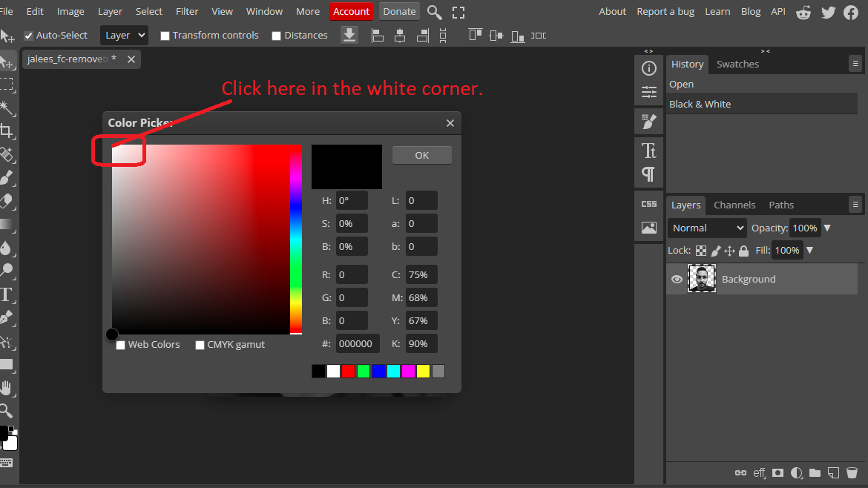Hide the Background layer via eye icon

tap(677, 280)
